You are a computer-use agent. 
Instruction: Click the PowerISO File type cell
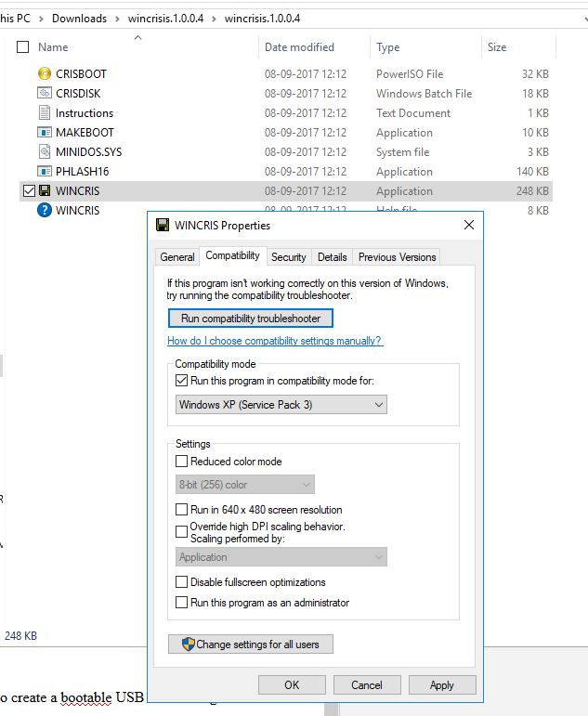(x=410, y=74)
